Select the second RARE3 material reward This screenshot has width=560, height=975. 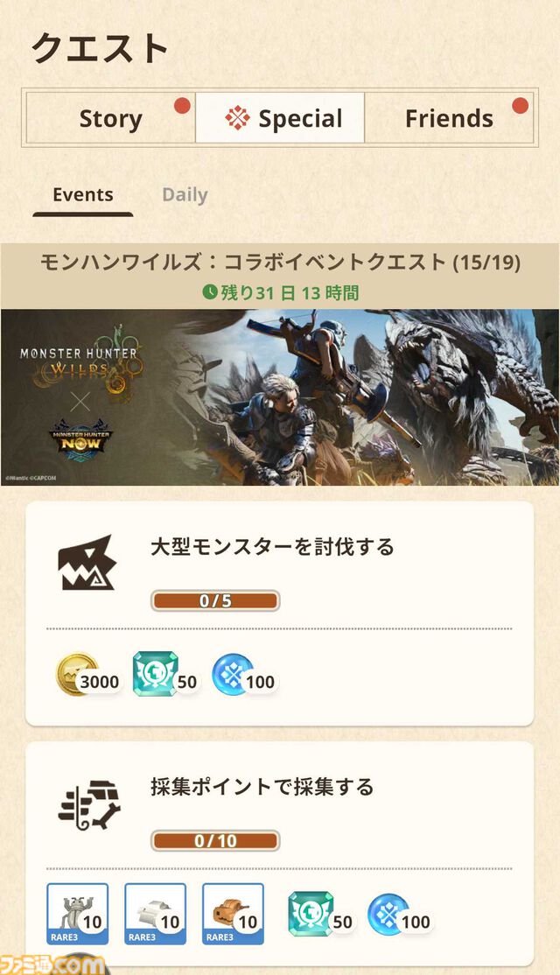pos(156,914)
